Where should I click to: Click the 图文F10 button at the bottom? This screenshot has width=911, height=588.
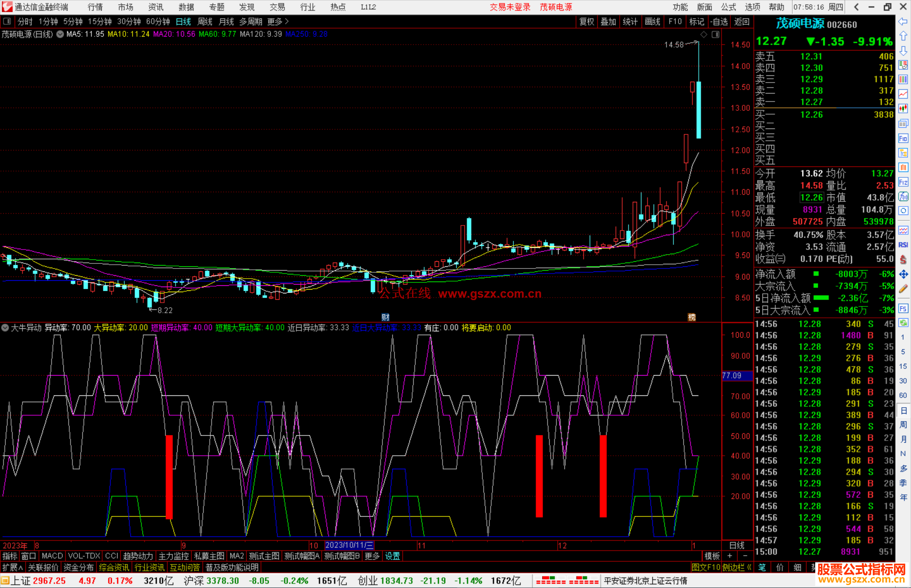(706, 567)
